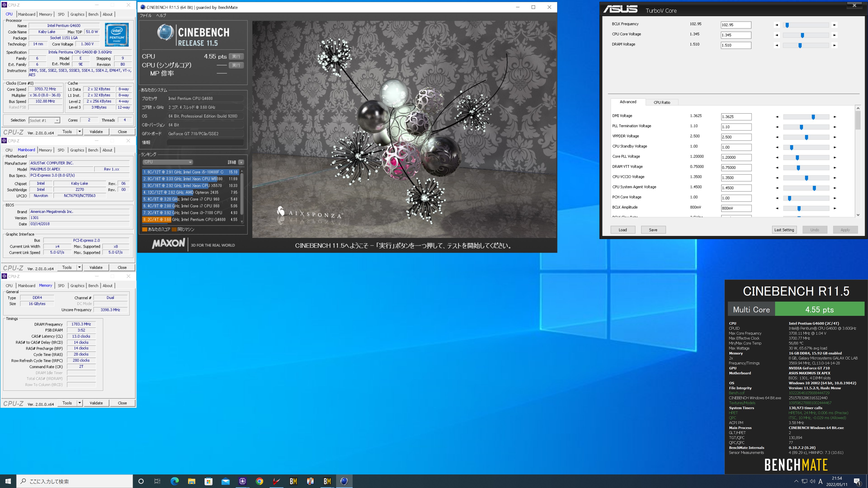Increase BCLK Frequency with its right arrow

click(834, 25)
